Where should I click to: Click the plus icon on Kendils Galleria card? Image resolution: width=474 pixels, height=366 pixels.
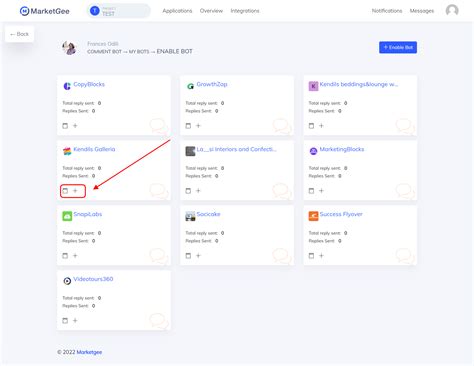pyautogui.click(x=75, y=191)
